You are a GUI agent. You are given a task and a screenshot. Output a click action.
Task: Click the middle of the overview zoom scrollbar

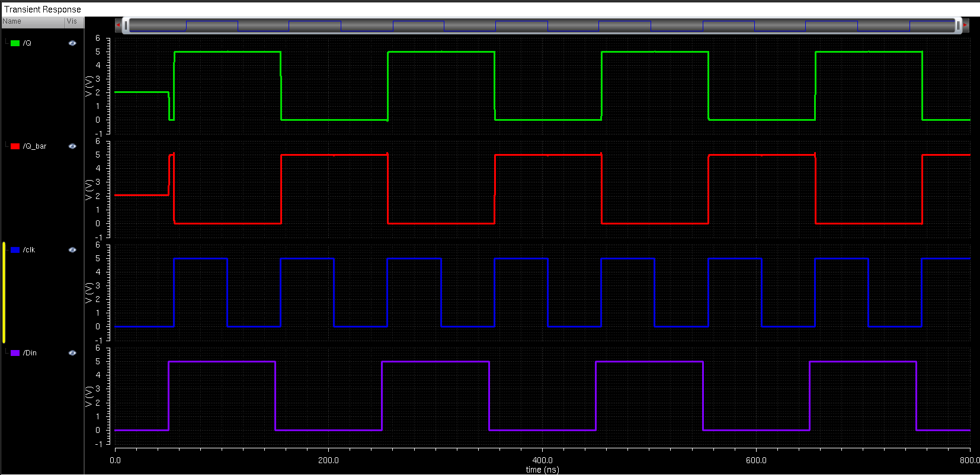click(542, 25)
